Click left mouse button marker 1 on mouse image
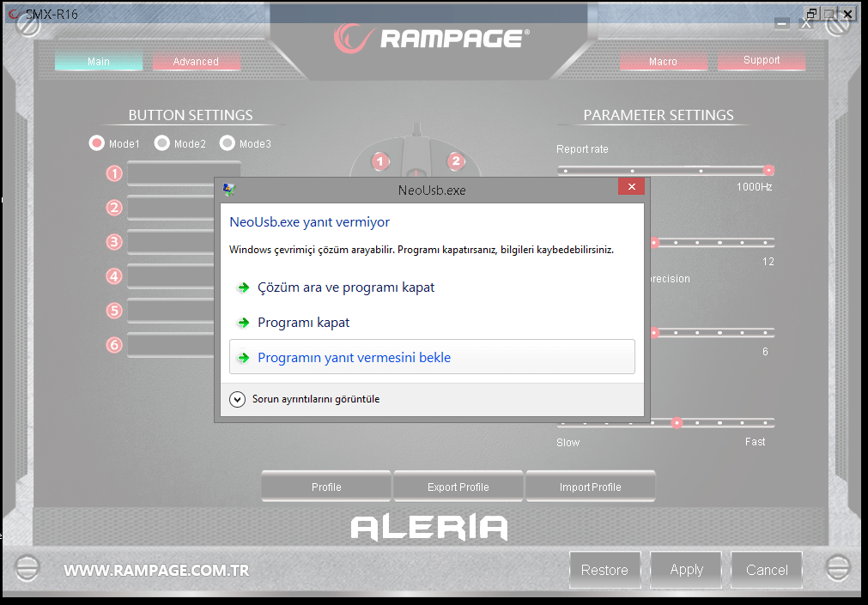 (x=379, y=161)
